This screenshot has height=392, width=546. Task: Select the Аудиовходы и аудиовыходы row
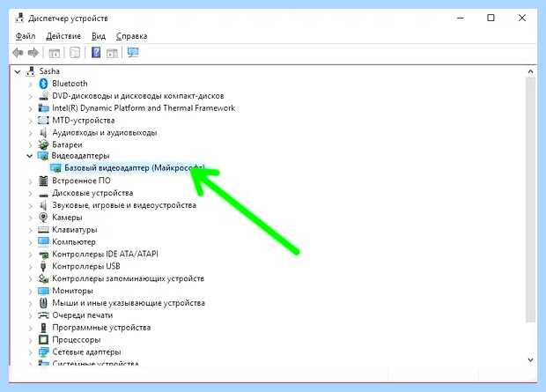[105, 132]
